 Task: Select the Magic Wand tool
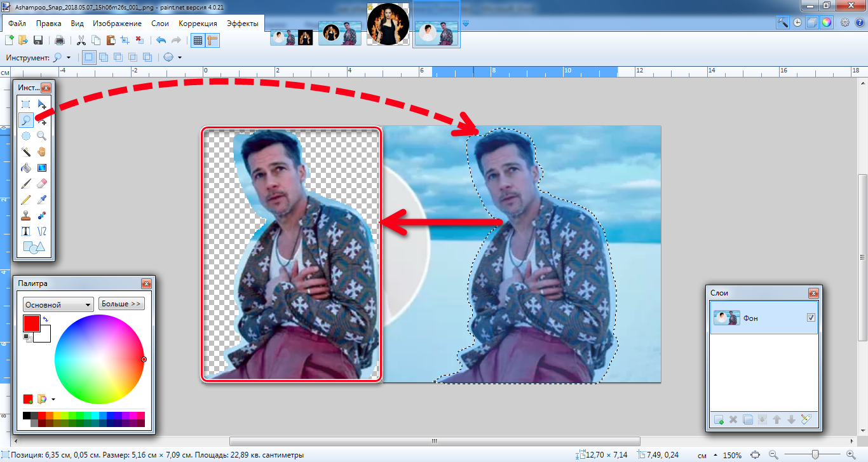pos(25,152)
